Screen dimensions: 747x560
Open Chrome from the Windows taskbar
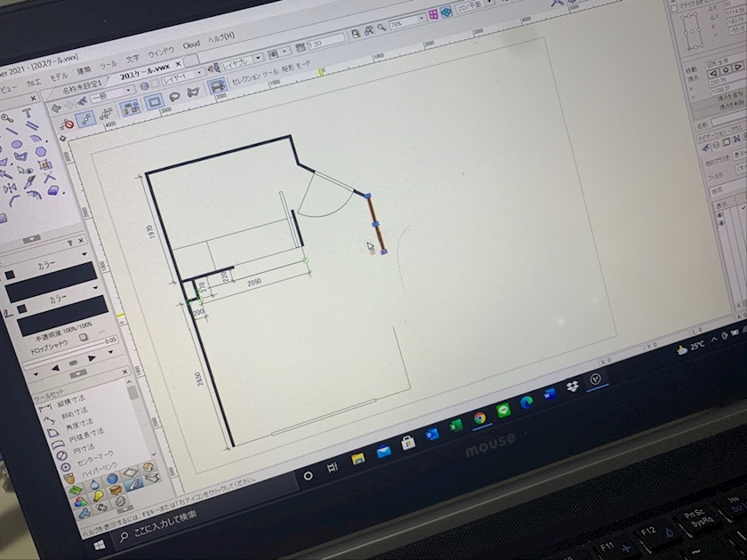[x=480, y=418]
